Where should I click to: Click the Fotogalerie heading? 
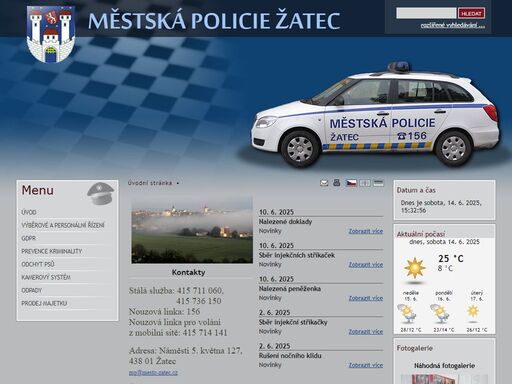coord(415,348)
